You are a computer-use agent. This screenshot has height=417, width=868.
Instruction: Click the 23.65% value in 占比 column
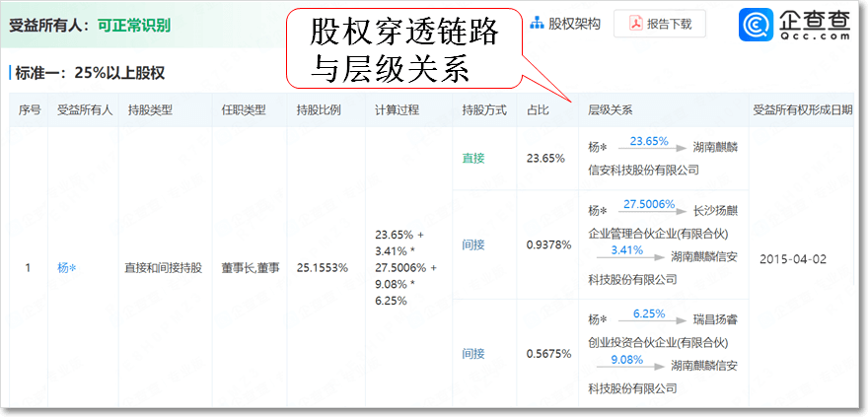[545, 159]
